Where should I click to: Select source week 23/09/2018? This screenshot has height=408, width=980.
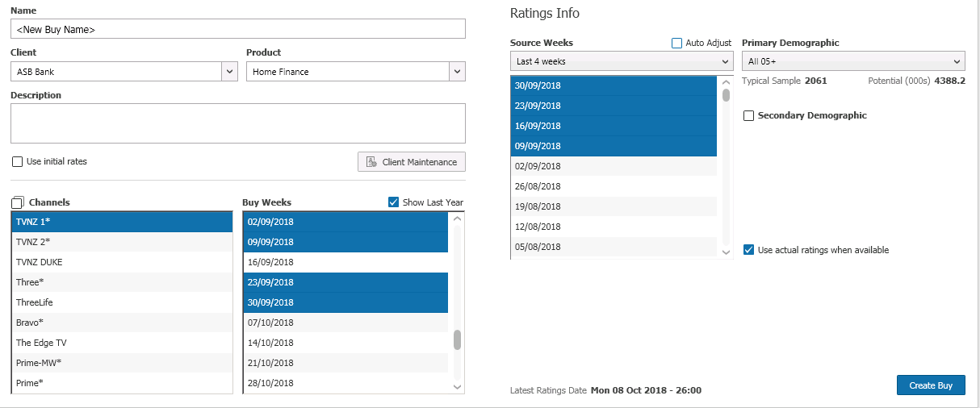[614, 106]
